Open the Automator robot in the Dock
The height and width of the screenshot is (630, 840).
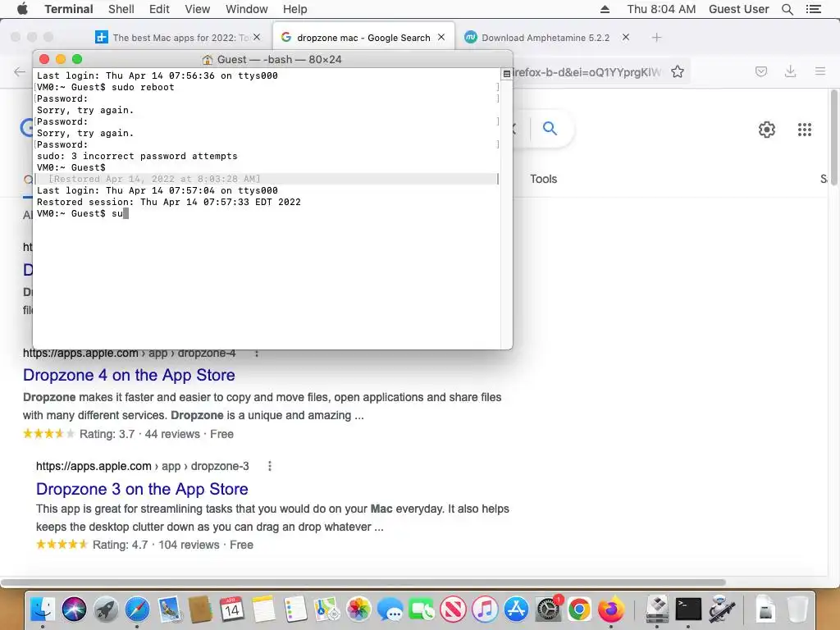[720, 609]
